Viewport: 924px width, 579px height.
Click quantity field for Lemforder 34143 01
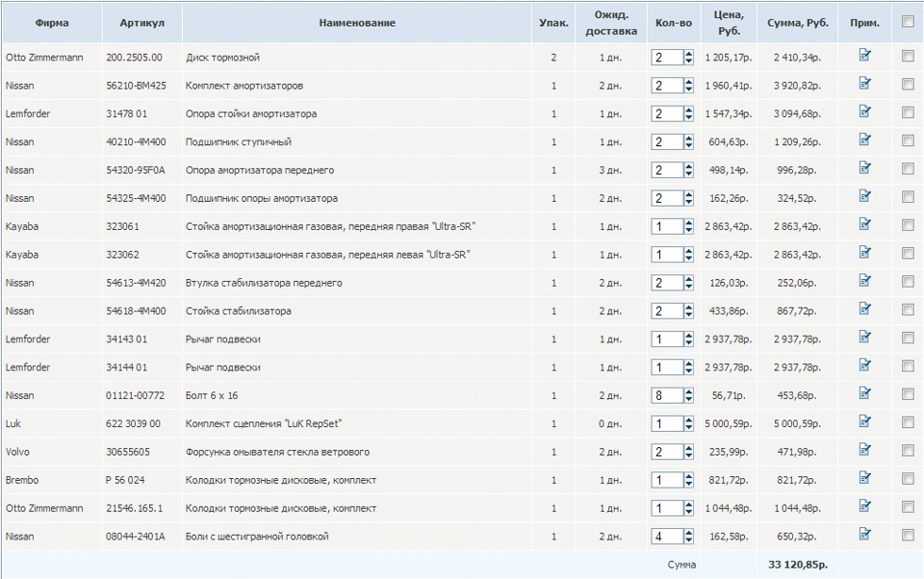pos(666,340)
